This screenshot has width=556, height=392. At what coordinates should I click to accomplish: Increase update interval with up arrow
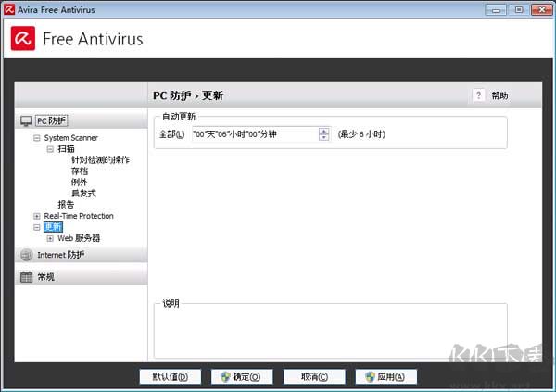323,131
